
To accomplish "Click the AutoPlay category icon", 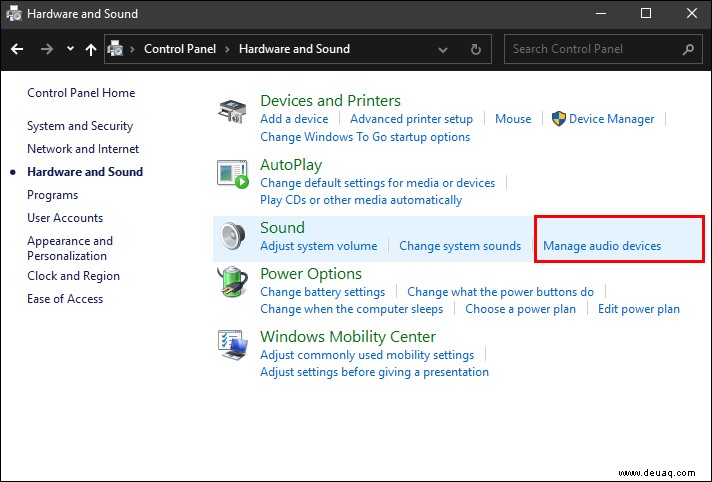I will tap(232, 174).
